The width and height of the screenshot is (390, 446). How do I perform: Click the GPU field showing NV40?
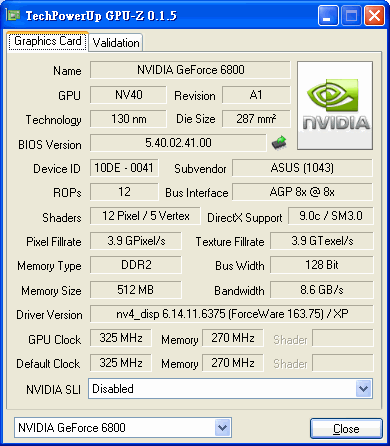coord(128,95)
